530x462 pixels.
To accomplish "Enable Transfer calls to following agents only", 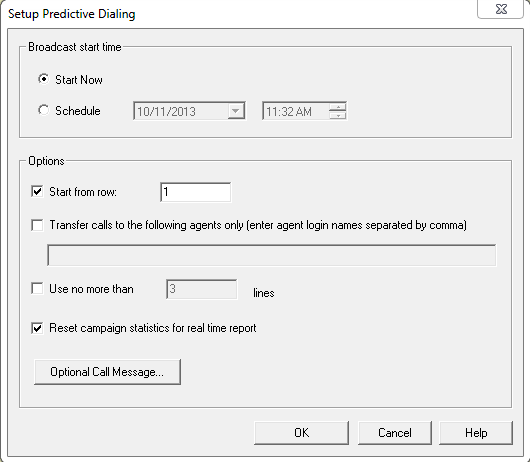I will 37,225.
